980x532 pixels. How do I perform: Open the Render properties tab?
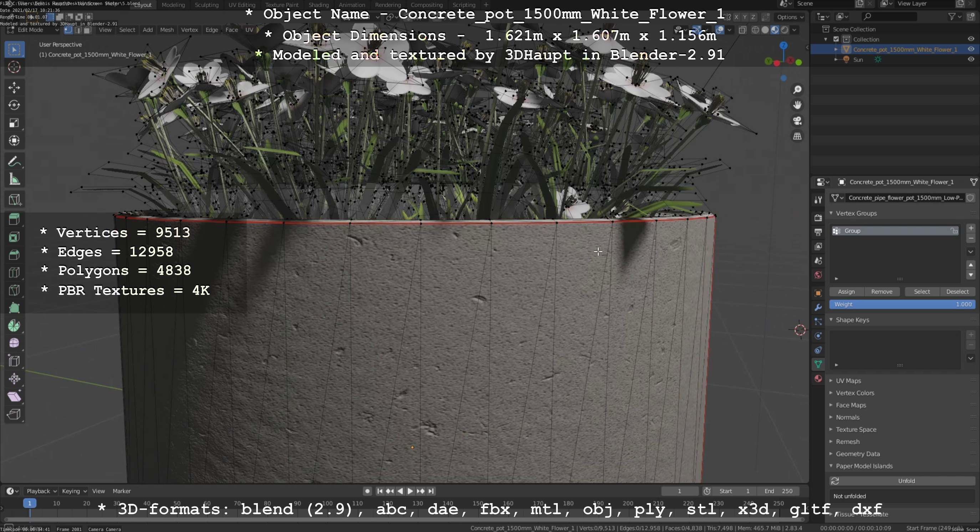(x=818, y=218)
